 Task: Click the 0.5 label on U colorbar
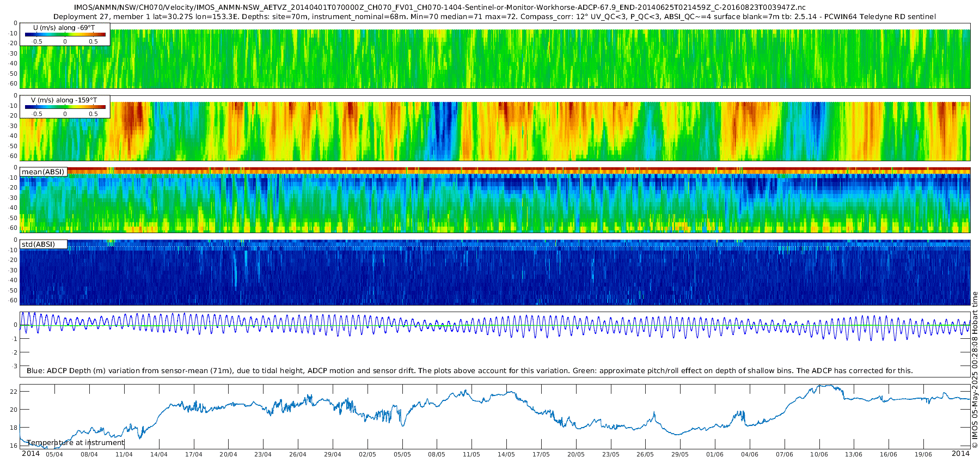(93, 41)
